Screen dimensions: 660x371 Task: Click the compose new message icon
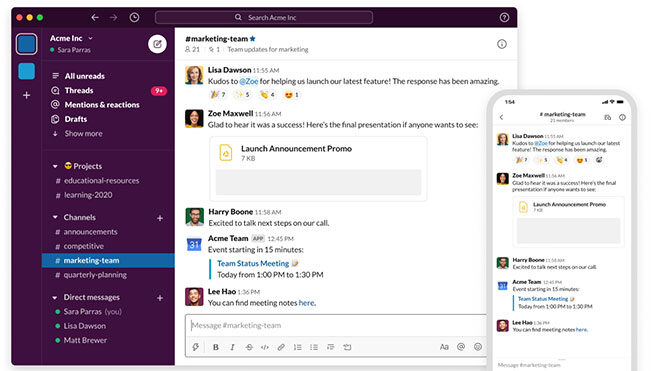pyautogui.click(x=157, y=44)
